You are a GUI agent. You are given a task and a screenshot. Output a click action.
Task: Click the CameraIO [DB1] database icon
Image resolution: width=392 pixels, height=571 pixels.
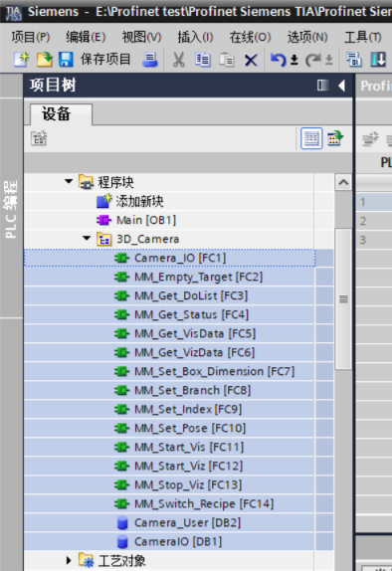point(122,542)
